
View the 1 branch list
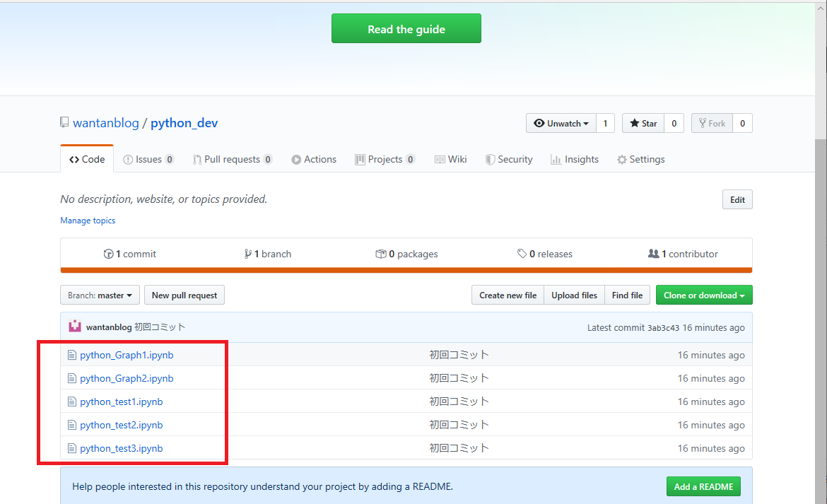(x=267, y=254)
